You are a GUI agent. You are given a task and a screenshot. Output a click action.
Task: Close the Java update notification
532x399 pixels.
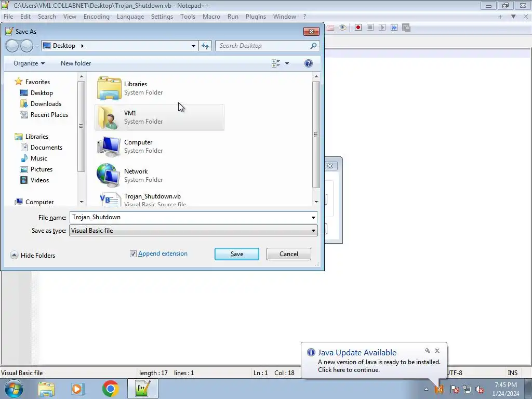tap(437, 351)
